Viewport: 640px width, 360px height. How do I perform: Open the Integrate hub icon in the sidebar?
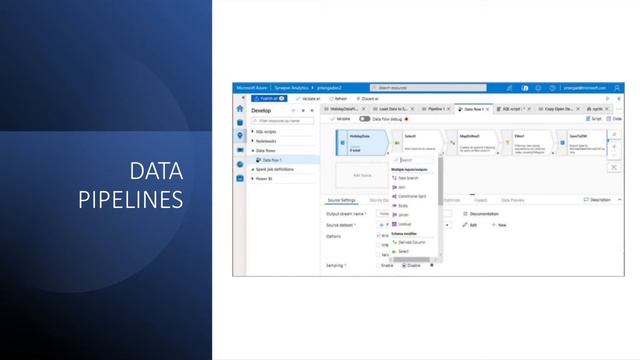click(240, 150)
